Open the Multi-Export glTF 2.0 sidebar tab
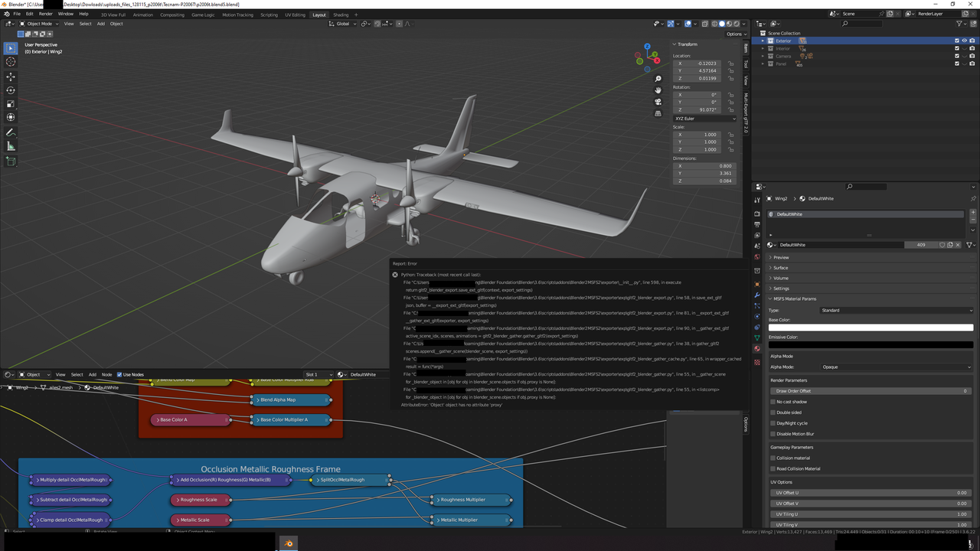 (746, 113)
